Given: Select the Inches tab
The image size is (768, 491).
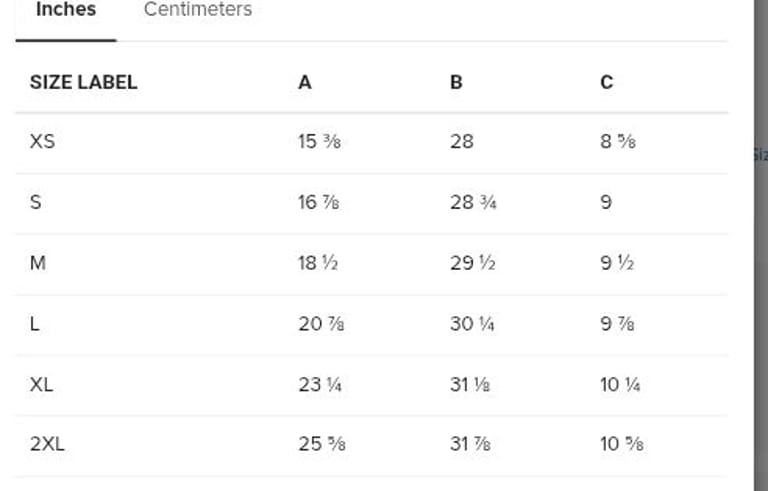Looking at the screenshot, I should tap(66, 10).
